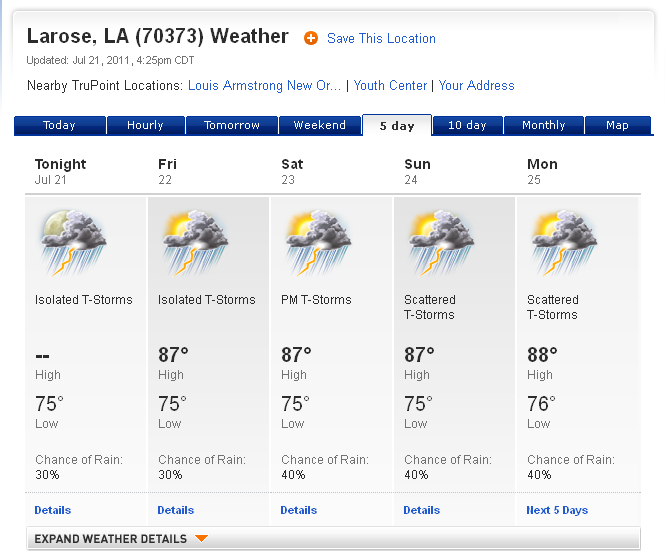This screenshot has height=559, width=665.
Task: Click Saturday's PM T-storms weather icon
Action: coord(319,242)
